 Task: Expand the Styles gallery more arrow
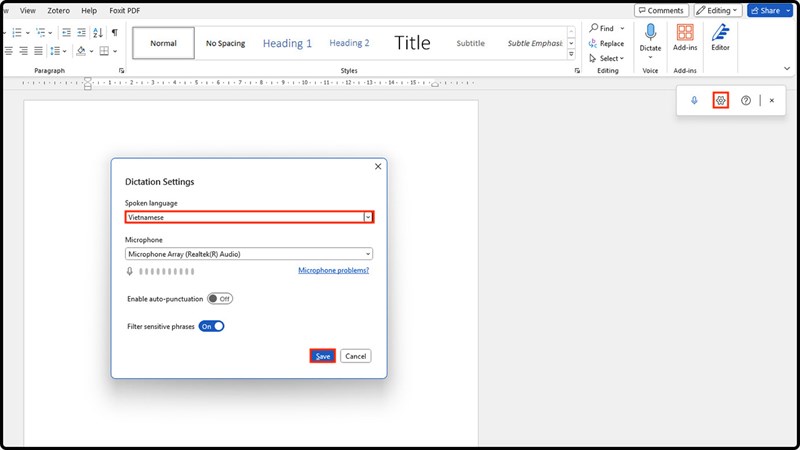pos(571,54)
